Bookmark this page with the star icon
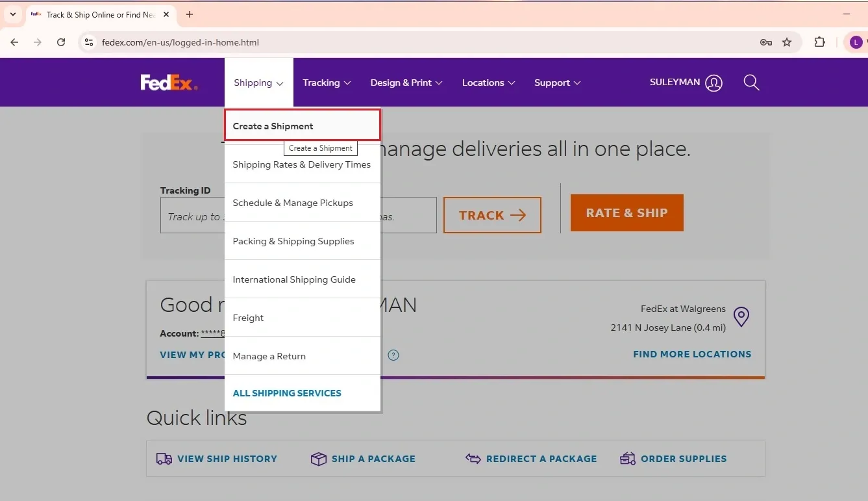The width and height of the screenshot is (868, 501). point(787,42)
